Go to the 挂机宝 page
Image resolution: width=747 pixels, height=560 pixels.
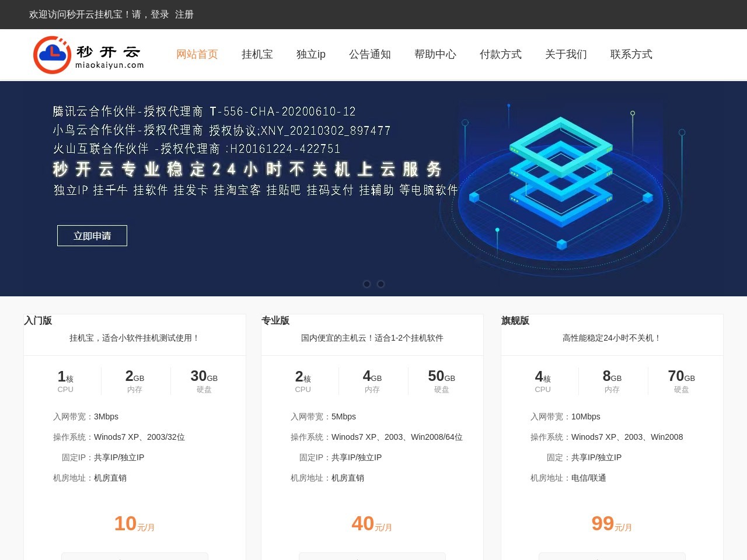[x=257, y=54]
